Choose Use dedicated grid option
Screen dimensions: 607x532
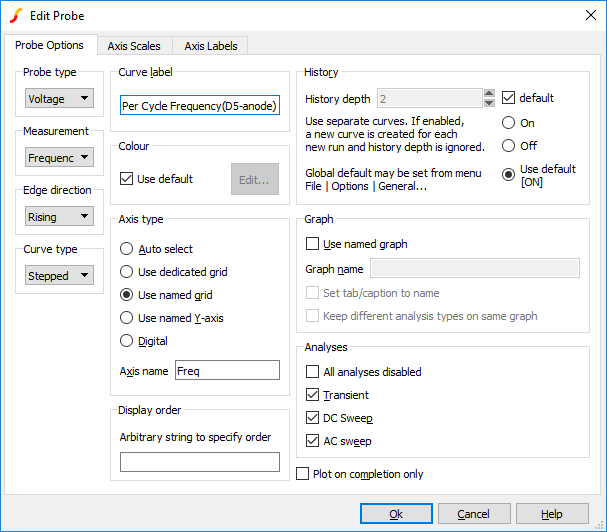pos(127,272)
